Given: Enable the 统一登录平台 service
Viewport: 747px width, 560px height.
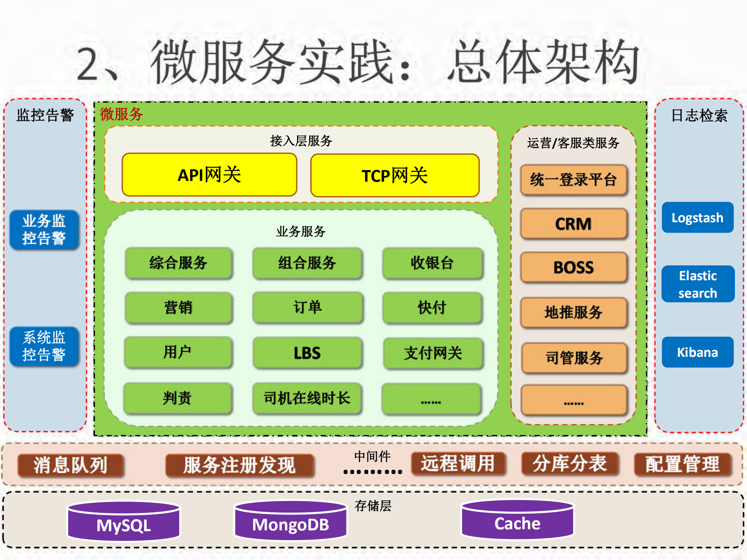Looking at the screenshot, I should pyautogui.click(x=574, y=180).
